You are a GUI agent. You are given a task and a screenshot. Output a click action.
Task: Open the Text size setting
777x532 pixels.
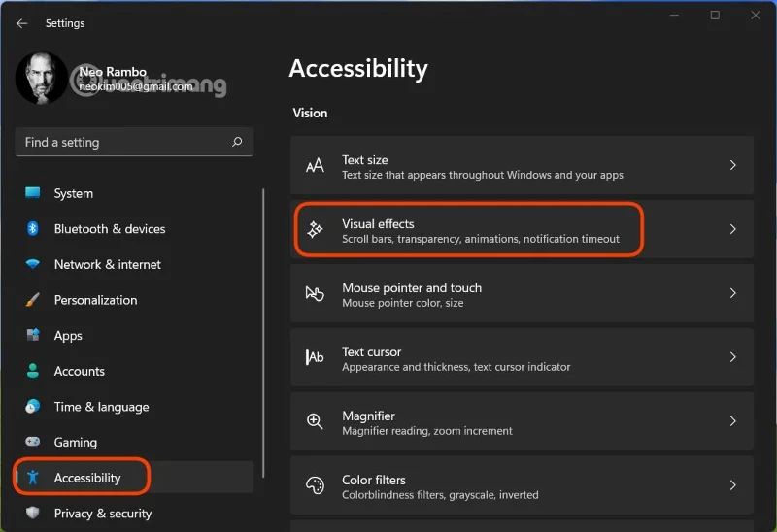click(x=522, y=165)
